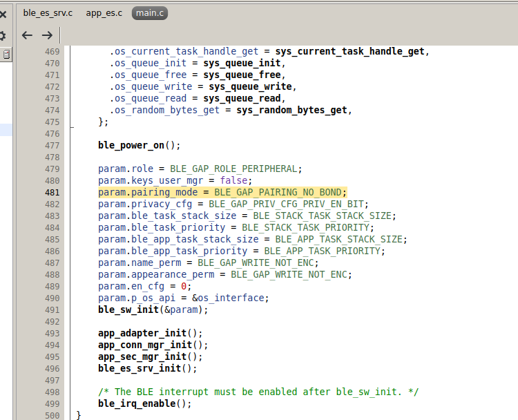Click the small document icon in sidebar
The height and width of the screenshot is (420, 518).
click(x=6, y=54)
